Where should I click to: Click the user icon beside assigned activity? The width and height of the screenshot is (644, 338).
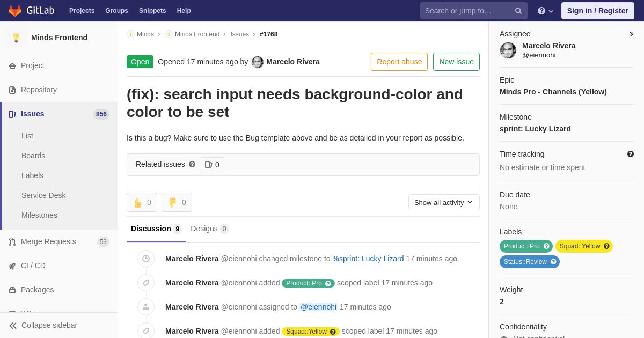(146, 307)
